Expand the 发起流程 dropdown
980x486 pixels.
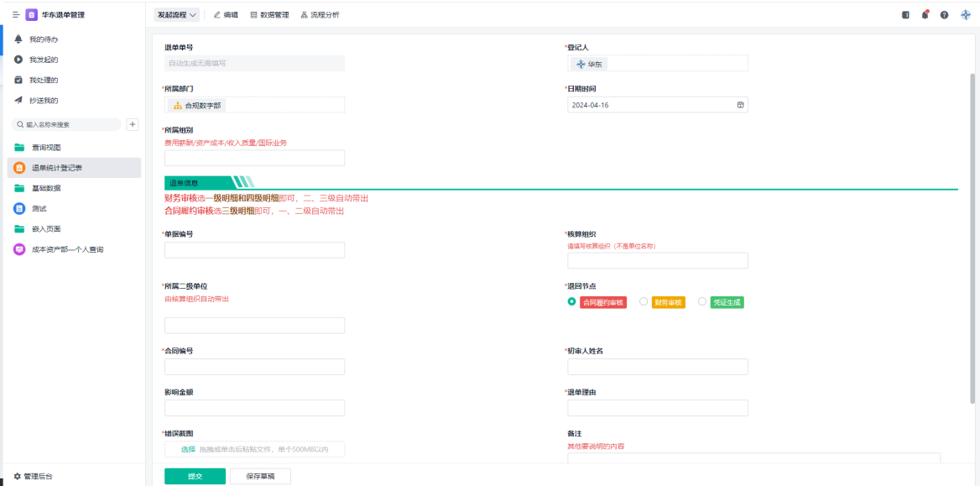coord(177,15)
